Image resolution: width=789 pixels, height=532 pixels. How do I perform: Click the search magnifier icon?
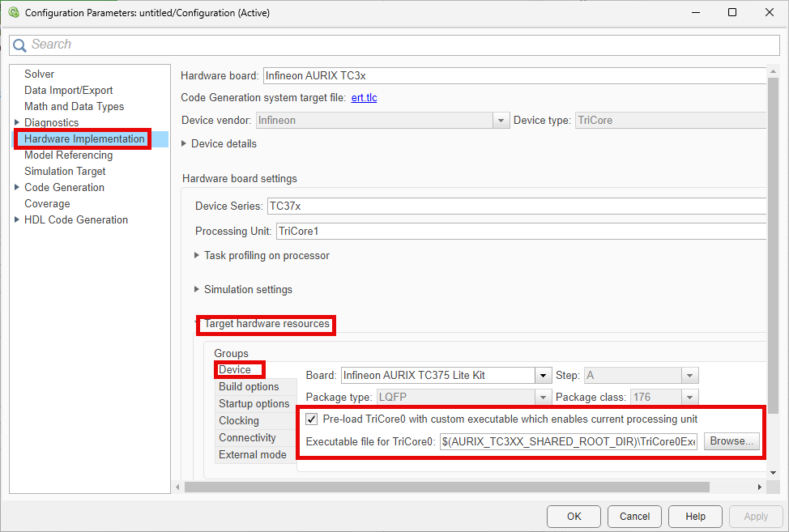(19, 45)
